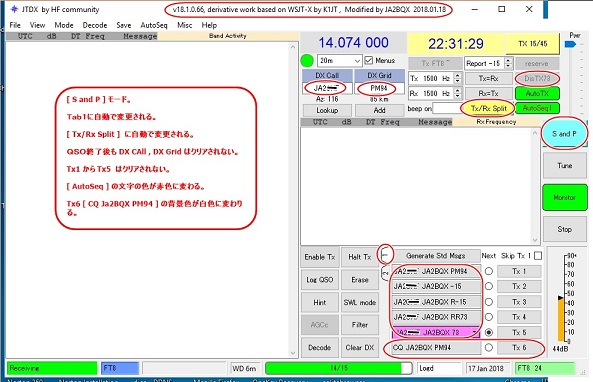Click the AGCc button
Viewport: 593px width, 382px height.
coord(320,325)
